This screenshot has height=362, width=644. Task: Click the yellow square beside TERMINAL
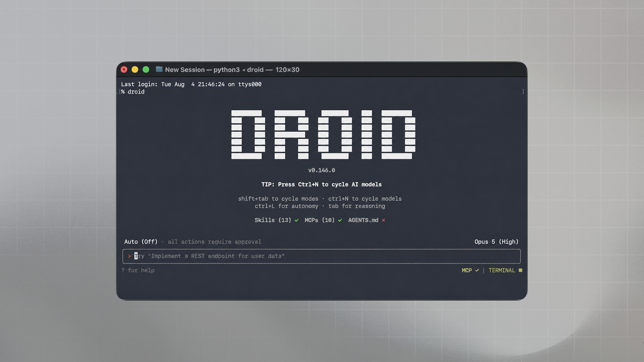tap(520, 270)
